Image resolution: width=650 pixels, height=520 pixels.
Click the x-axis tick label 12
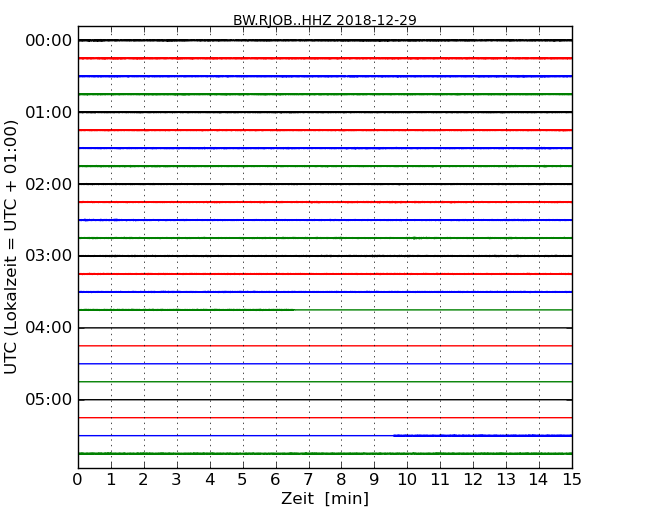point(473,480)
